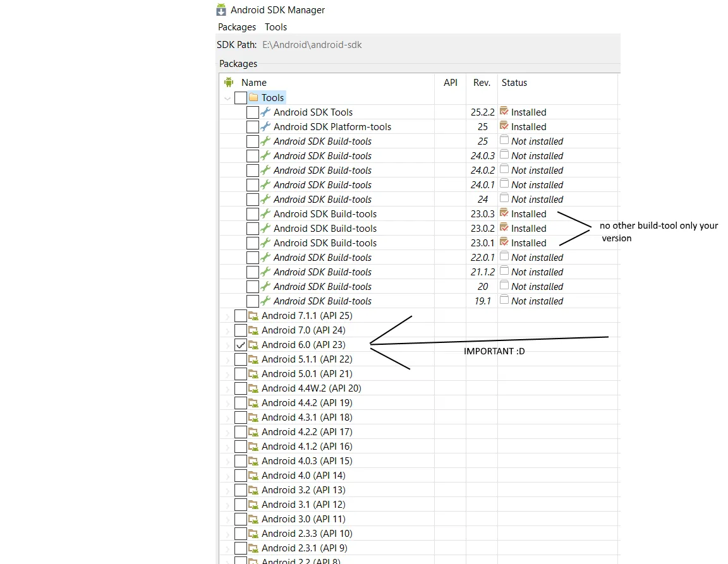
Task: Click the Android robot icon in Name header
Action: pyautogui.click(x=228, y=82)
